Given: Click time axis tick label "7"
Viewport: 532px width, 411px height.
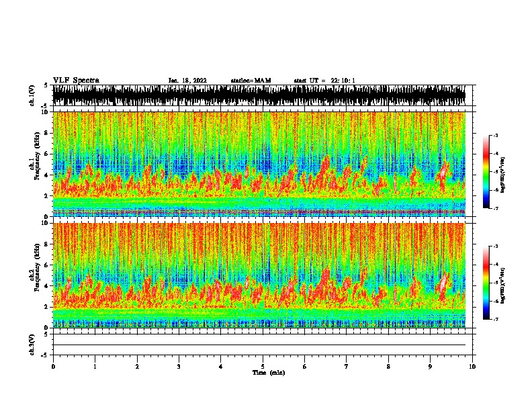Looking at the screenshot, I should (x=347, y=367).
